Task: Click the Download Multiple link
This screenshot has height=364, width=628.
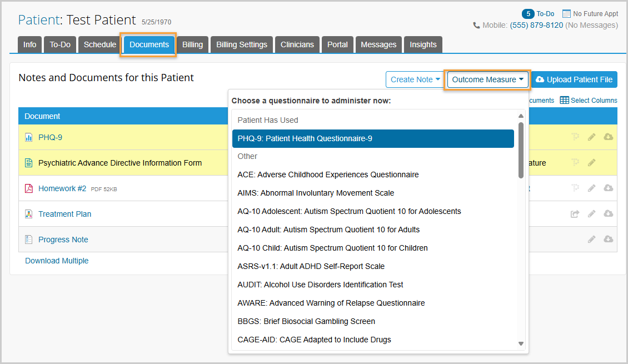Action: coord(57,261)
